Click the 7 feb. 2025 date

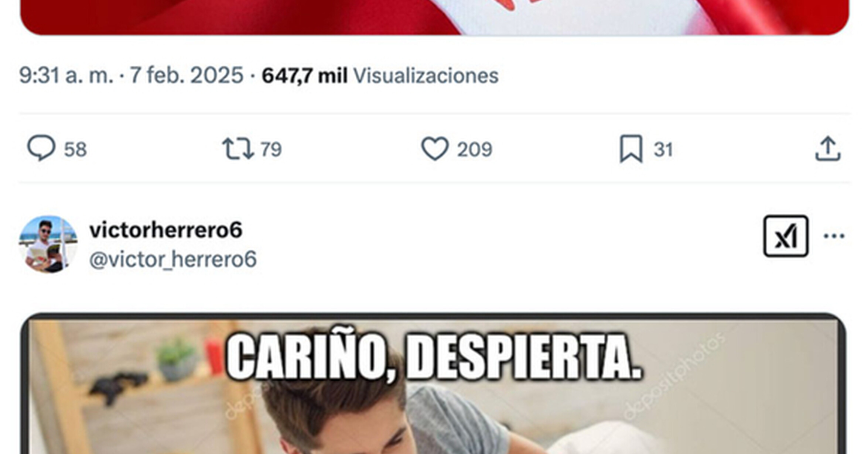(187, 75)
